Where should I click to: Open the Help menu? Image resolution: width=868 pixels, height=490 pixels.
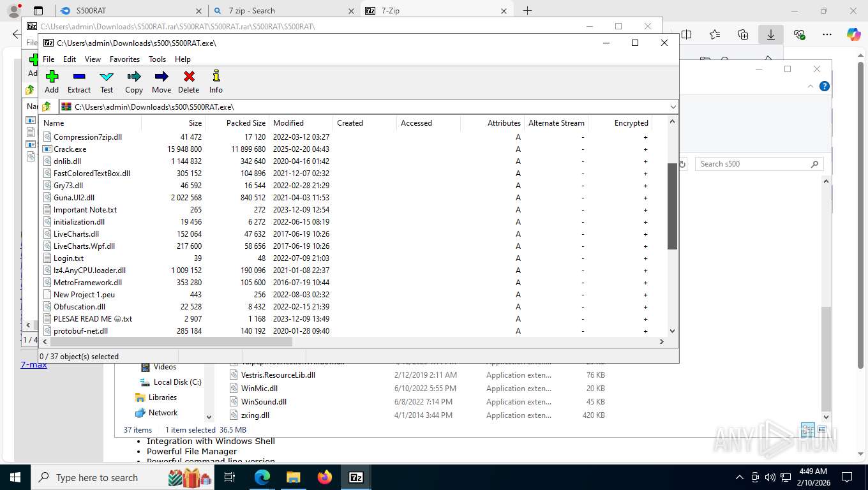183,59
